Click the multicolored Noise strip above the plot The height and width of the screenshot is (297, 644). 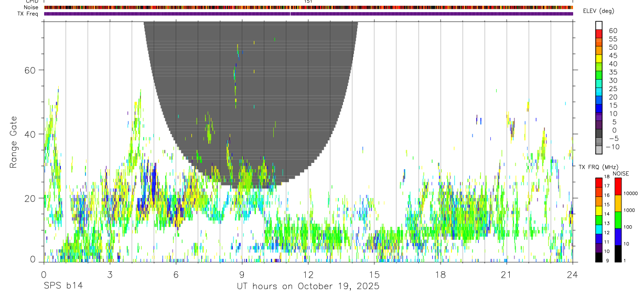308,7
